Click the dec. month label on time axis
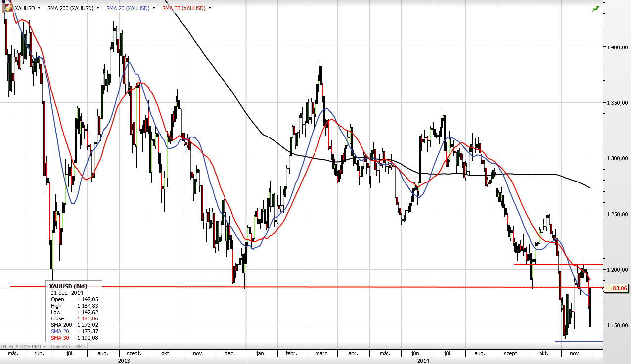Viewport: 631px width, 364px height. [x=229, y=354]
